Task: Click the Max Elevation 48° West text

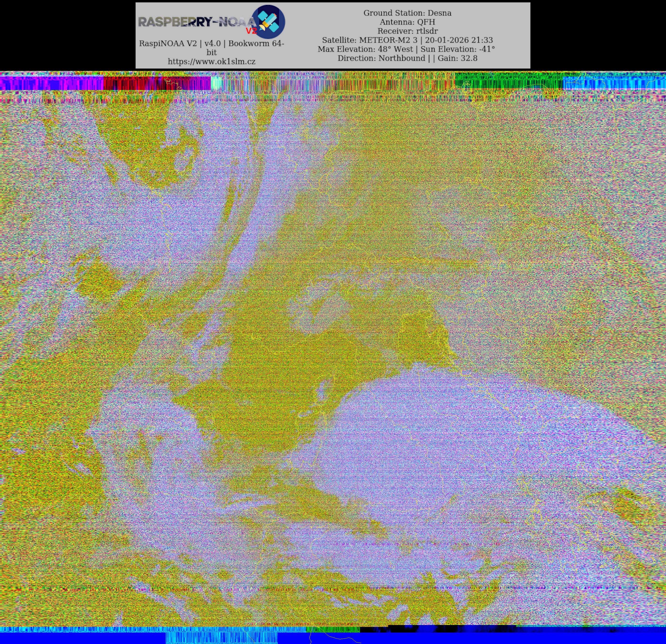Action: (x=365, y=49)
